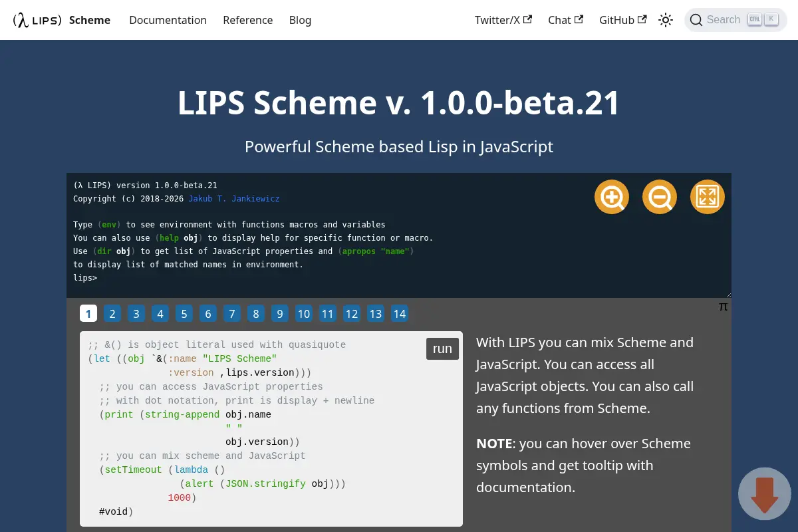Click the red down arrow scroll button
Viewport: 798px width, 532px height.
click(765, 494)
